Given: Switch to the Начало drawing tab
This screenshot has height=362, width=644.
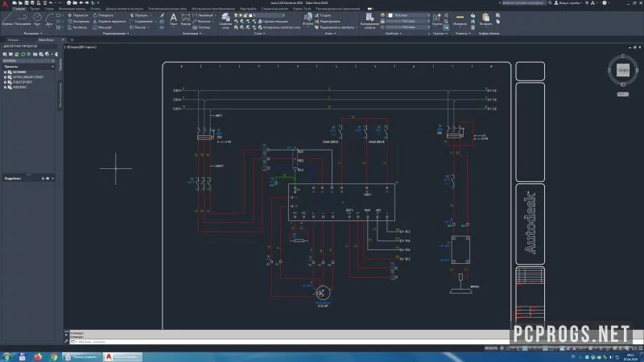Looking at the screenshot, I should [x=13, y=39].
